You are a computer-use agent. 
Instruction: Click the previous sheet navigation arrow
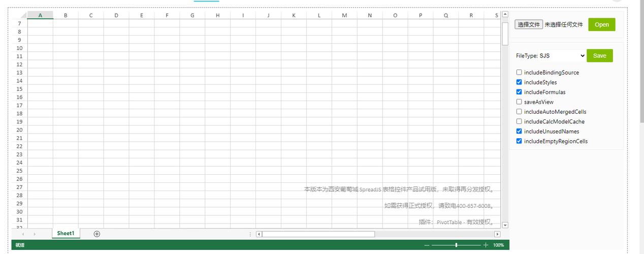[x=23, y=234]
